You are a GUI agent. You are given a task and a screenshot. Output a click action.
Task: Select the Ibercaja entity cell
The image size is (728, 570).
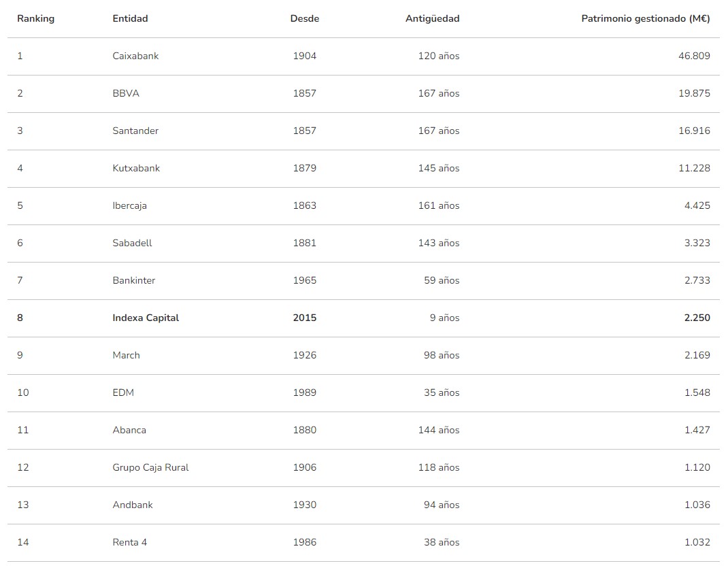coord(129,205)
